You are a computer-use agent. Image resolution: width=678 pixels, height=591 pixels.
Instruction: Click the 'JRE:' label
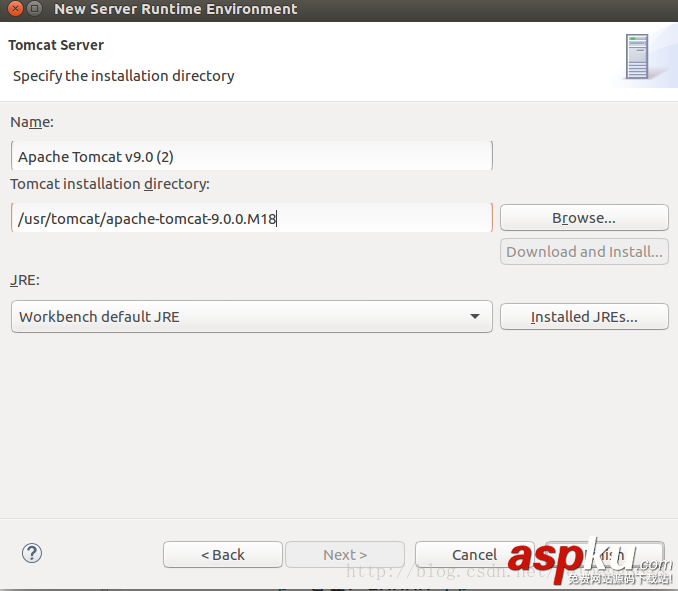(x=25, y=280)
